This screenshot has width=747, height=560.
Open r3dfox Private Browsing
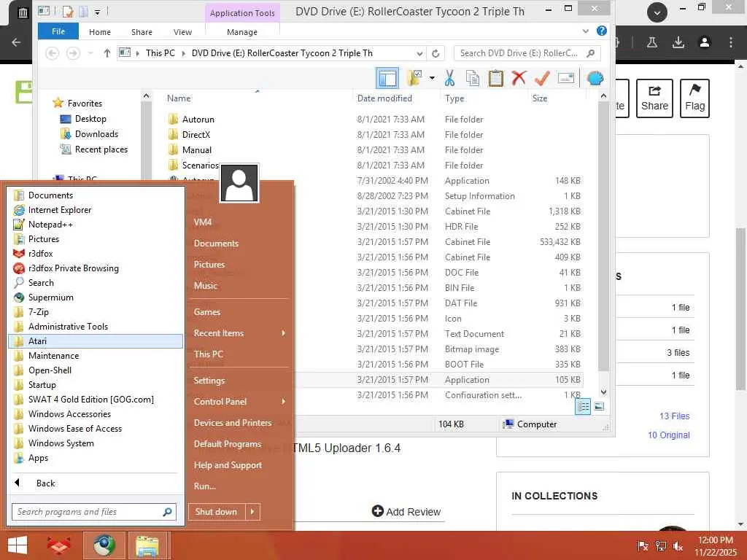coord(73,268)
